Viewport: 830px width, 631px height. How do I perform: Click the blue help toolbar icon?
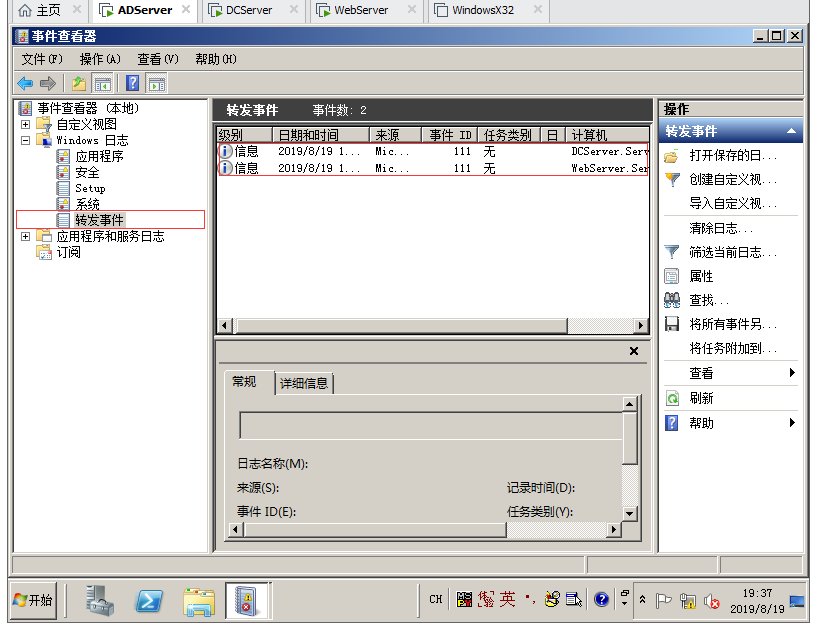coord(132,83)
